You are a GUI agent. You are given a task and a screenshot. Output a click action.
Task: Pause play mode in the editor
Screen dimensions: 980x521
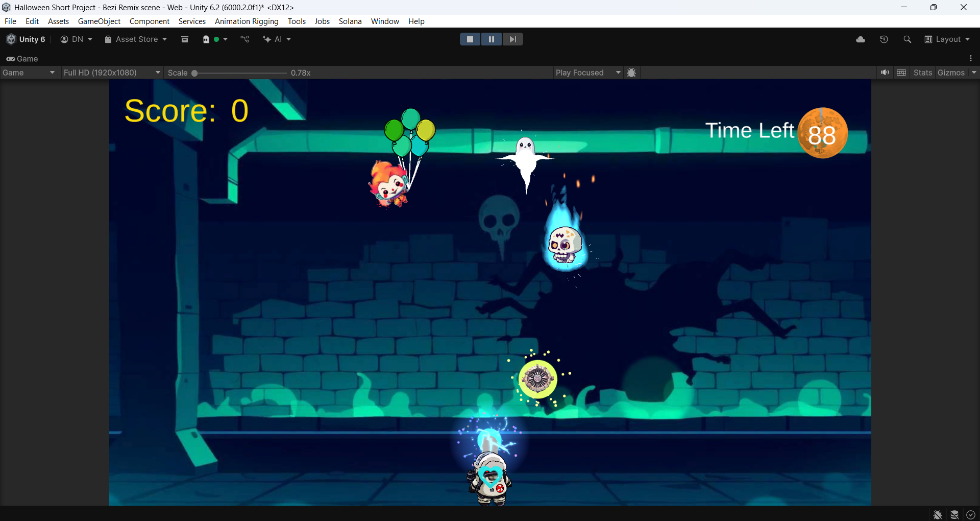(x=491, y=39)
